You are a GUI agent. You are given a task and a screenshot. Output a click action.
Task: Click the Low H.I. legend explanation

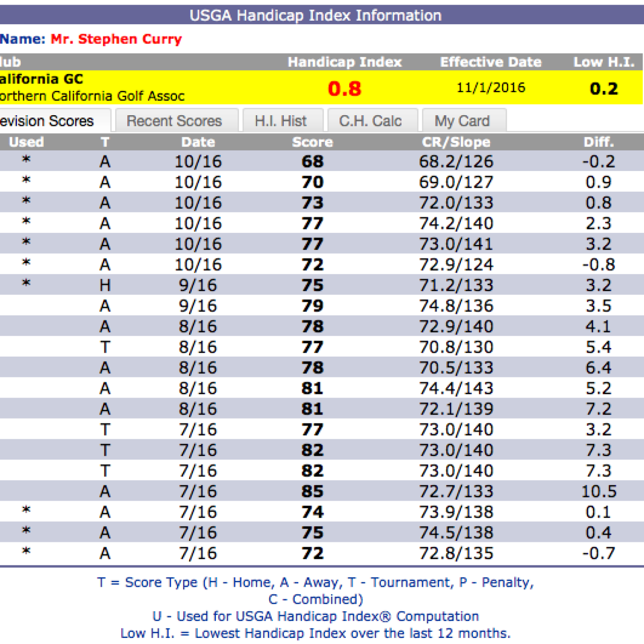(315, 633)
